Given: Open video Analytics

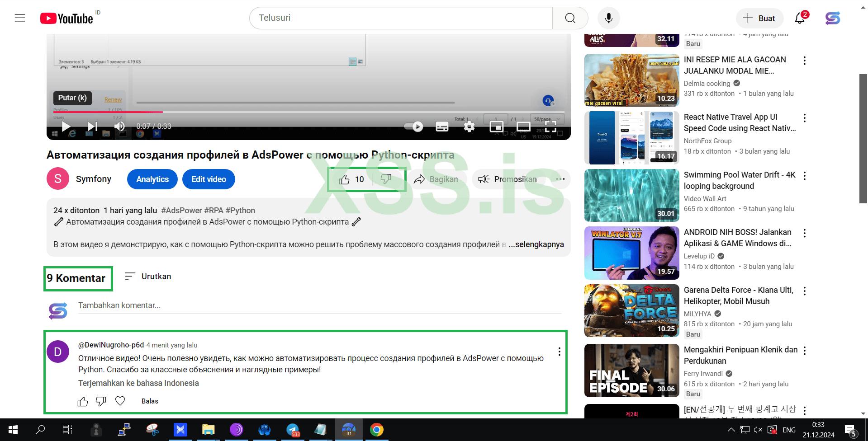Looking at the screenshot, I should click(152, 179).
